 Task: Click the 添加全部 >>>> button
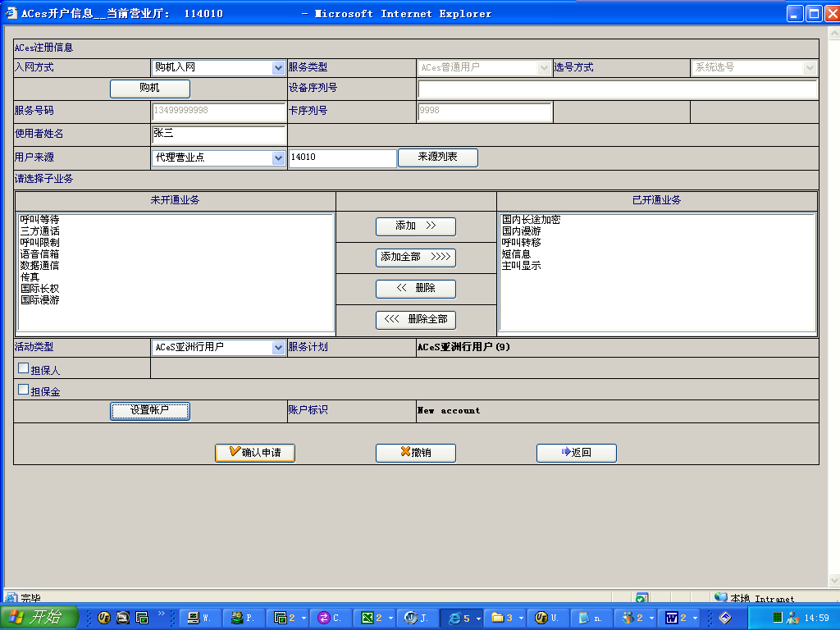tap(415, 258)
